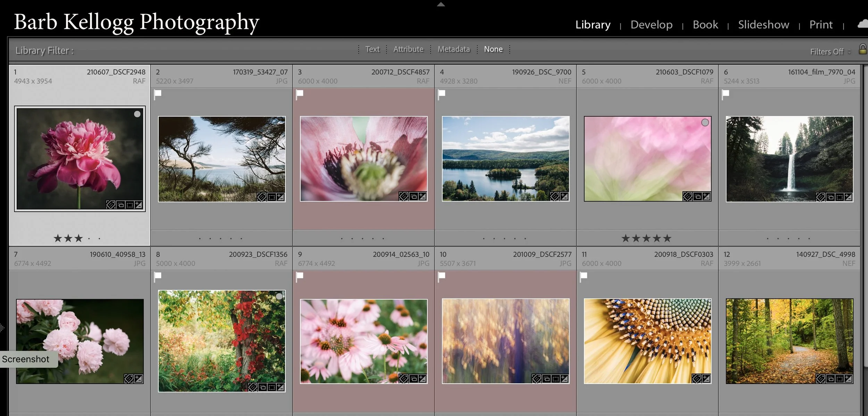Viewport: 868px width, 416px height.
Task: Click crop badge on waterfall photo 161104_film_7970_04
Action: pos(839,197)
